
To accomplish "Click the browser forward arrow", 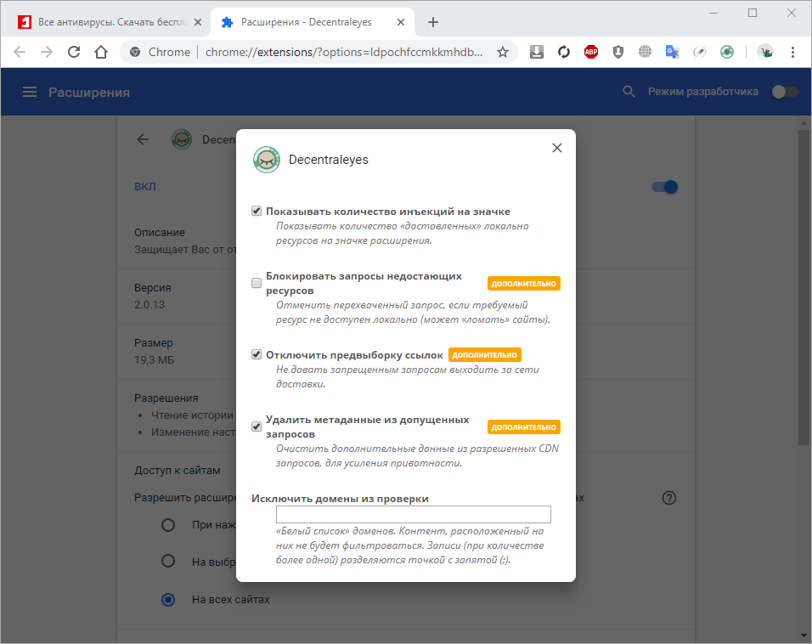I will [x=47, y=52].
